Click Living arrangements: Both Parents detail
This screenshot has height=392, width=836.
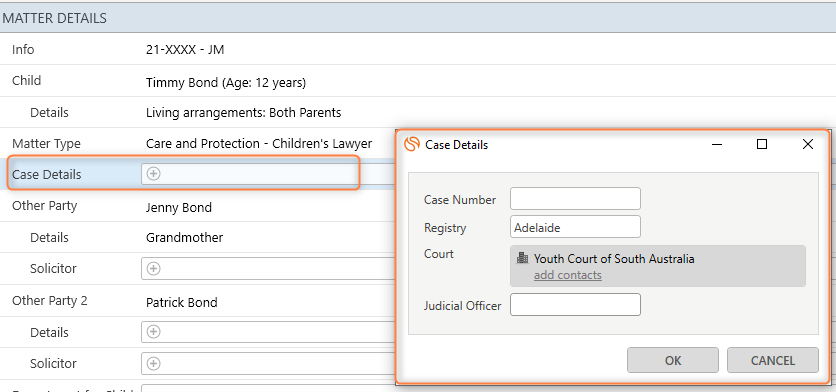click(243, 113)
